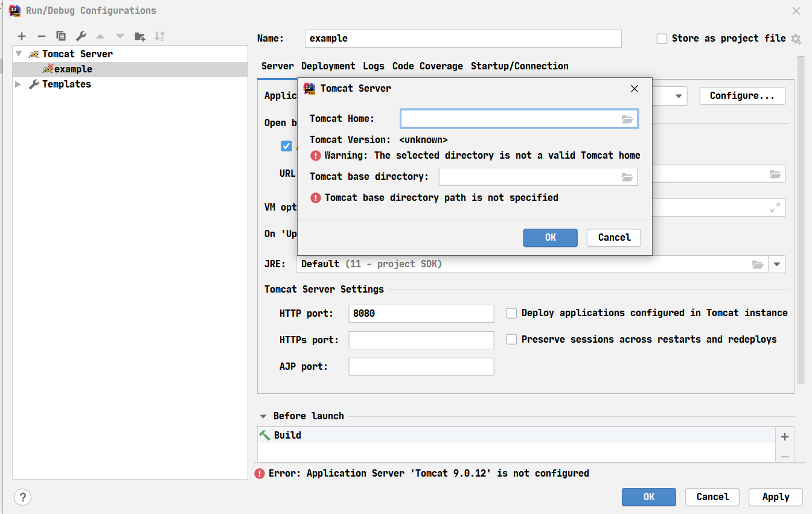The width and height of the screenshot is (812, 514).
Task: Browse for Tomcat Home folder icon
Action: click(627, 119)
